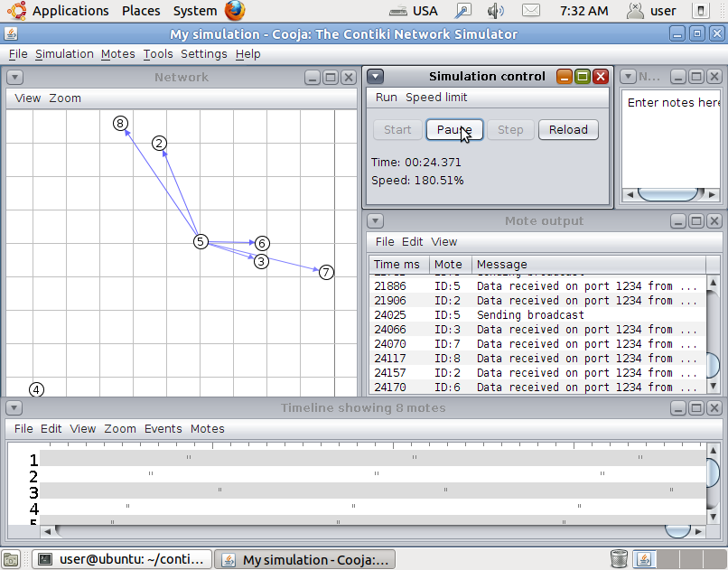
Task: Open the Speed limit menu
Action: pyautogui.click(x=436, y=97)
